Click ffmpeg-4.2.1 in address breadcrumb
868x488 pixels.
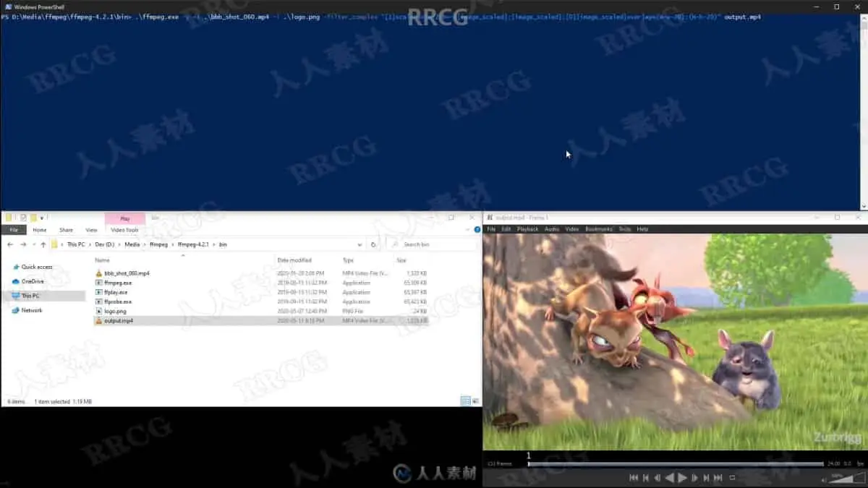coord(192,244)
